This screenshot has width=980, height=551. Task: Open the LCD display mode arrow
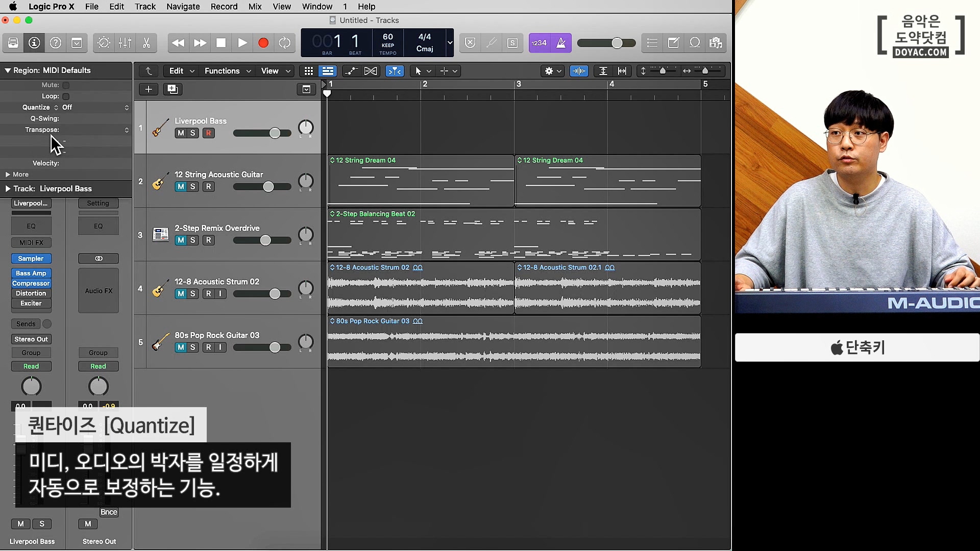pyautogui.click(x=450, y=43)
